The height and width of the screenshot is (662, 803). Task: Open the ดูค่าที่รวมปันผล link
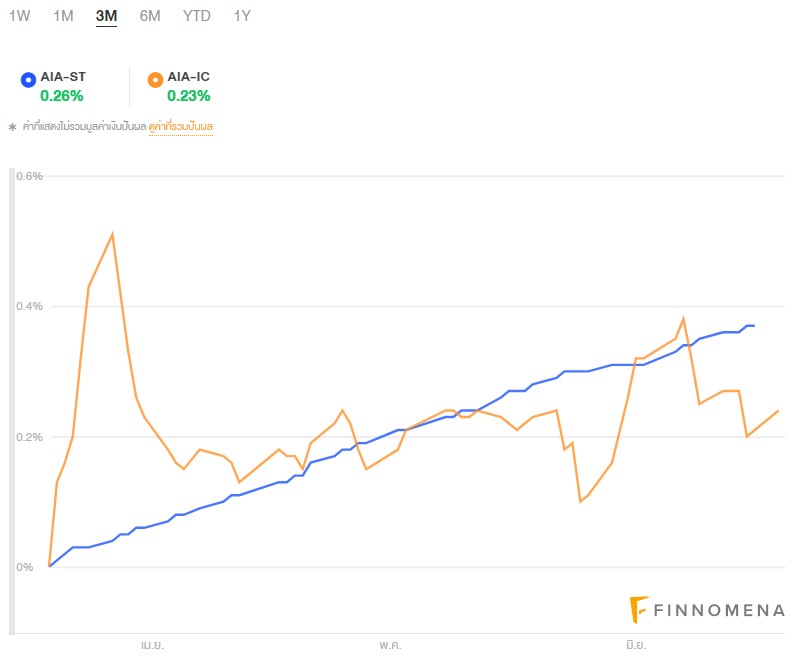tap(181, 127)
